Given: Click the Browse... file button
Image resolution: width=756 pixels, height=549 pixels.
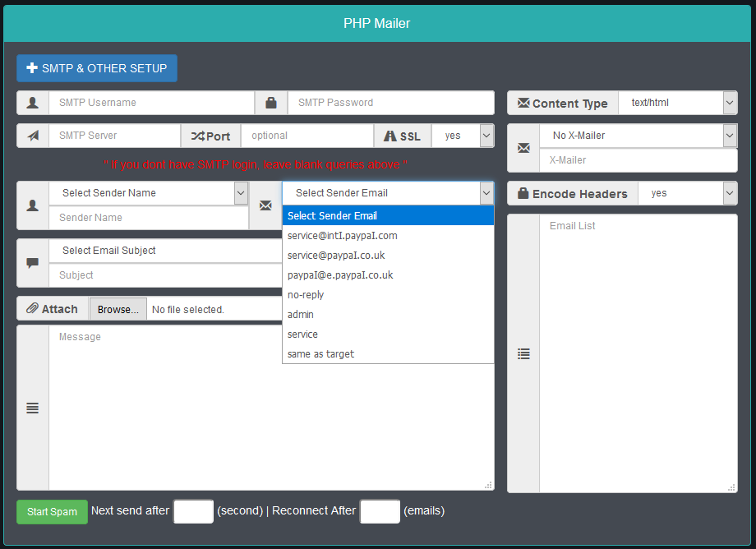Looking at the screenshot, I should 118,310.
